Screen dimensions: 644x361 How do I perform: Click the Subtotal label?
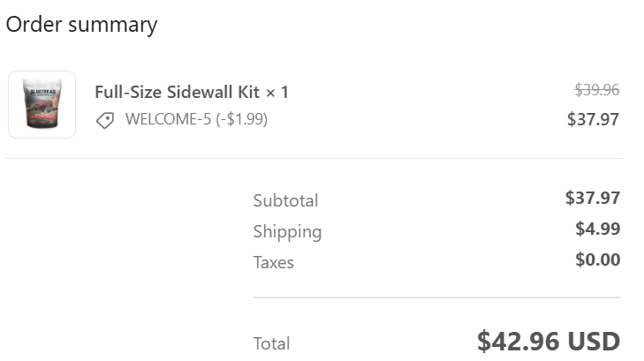(x=285, y=200)
